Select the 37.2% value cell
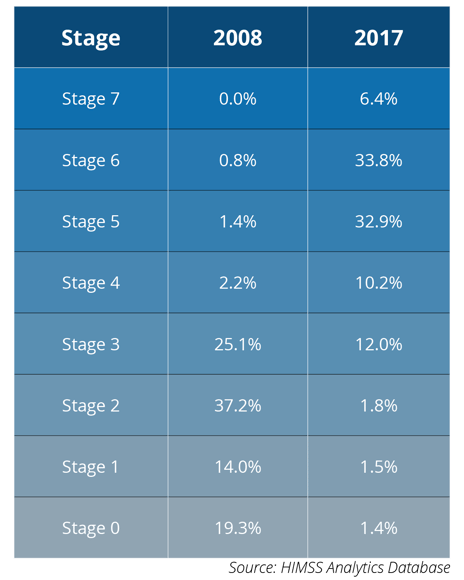Image resolution: width=464 pixels, height=580 pixels. click(x=238, y=405)
